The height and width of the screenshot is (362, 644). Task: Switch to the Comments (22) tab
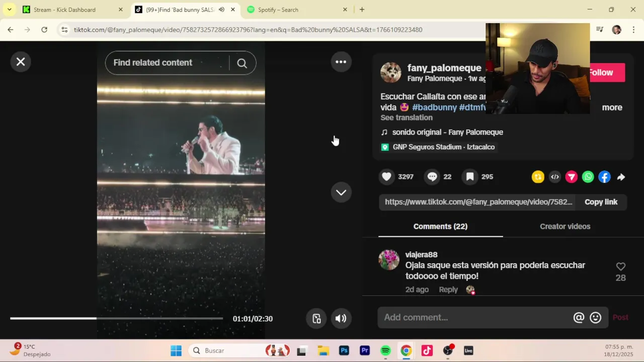[440, 226]
